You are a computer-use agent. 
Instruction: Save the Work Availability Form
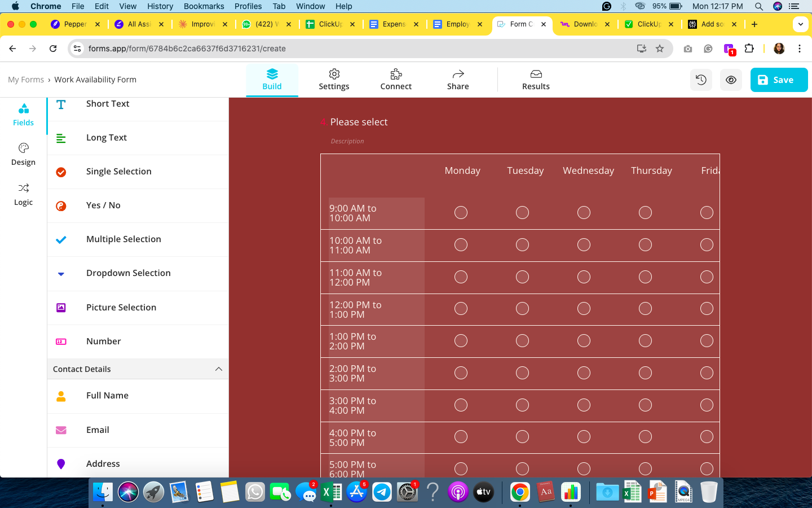tap(779, 80)
